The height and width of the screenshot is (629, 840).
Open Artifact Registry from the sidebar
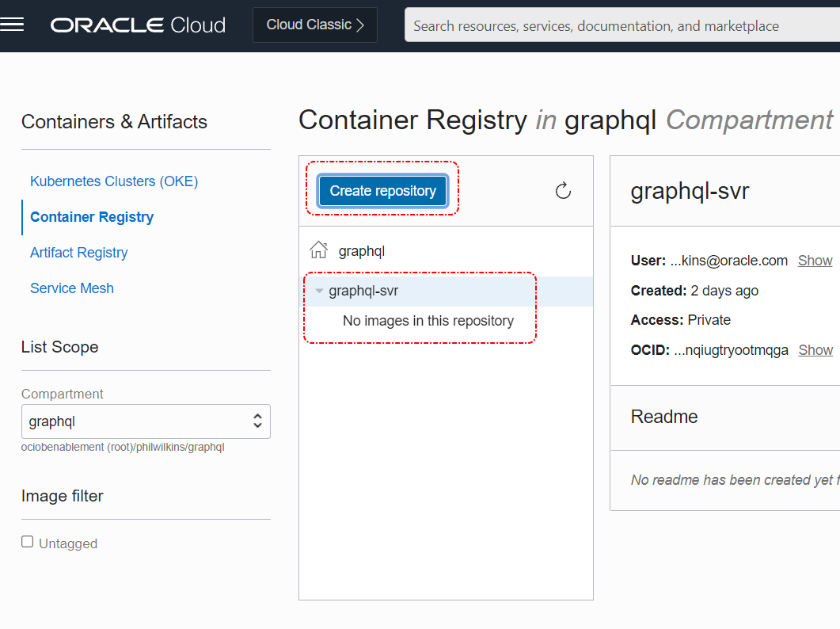(x=79, y=253)
